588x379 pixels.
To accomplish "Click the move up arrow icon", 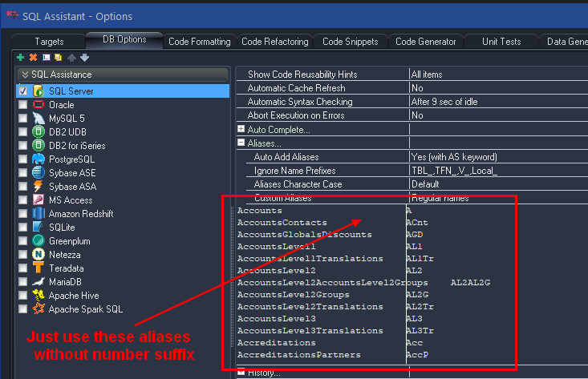I will (71, 58).
